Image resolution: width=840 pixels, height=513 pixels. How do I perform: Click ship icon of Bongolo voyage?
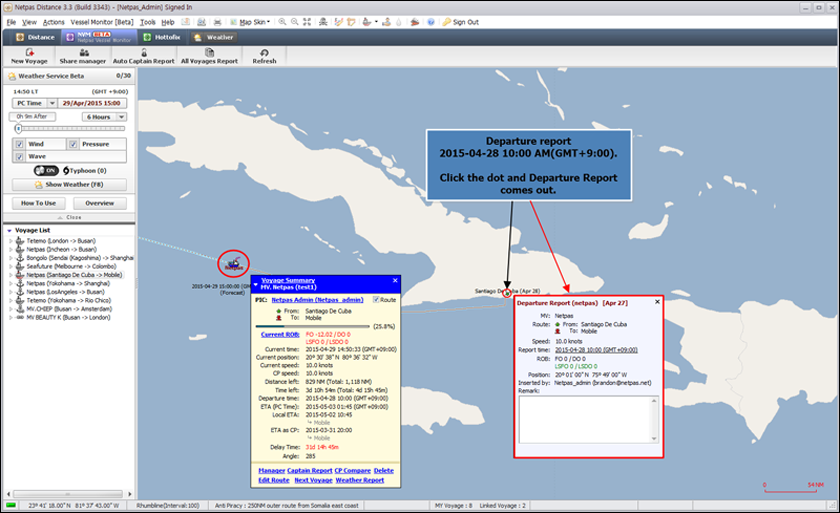tap(20, 258)
